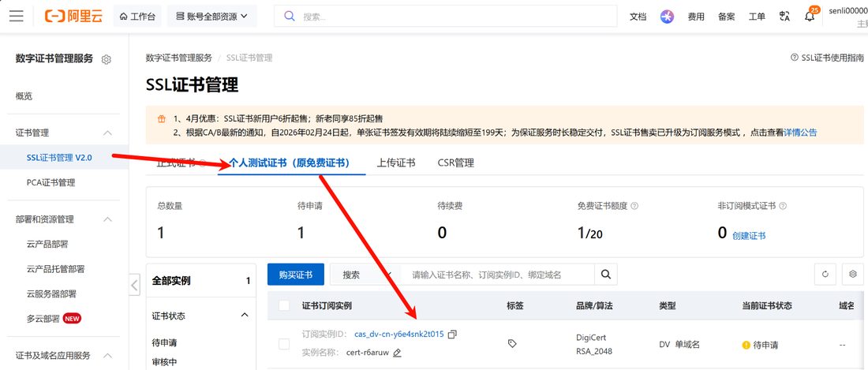The height and width of the screenshot is (370, 868).
Task: Select the 全部实例 filter
Action: (x=201, y=281)
